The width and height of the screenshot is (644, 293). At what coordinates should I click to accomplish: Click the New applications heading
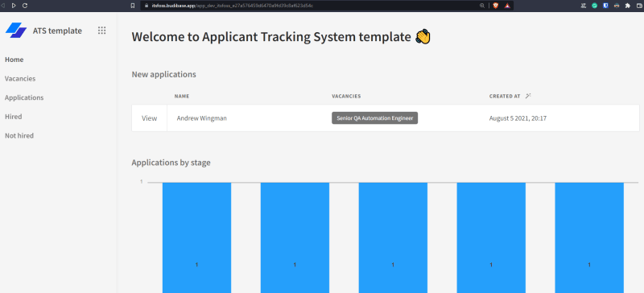pyautogui.click(x=164, y=74)
